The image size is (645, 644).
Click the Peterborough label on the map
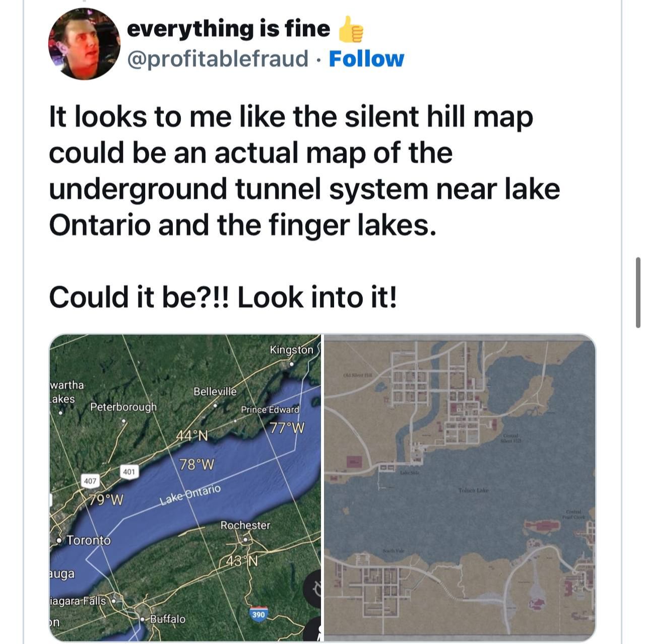[123, 407]
